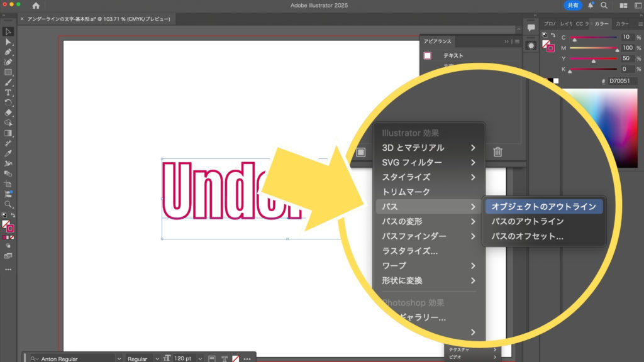Select the Zoom magnifier tool
The image size is (644, 362).
[8, 204]
